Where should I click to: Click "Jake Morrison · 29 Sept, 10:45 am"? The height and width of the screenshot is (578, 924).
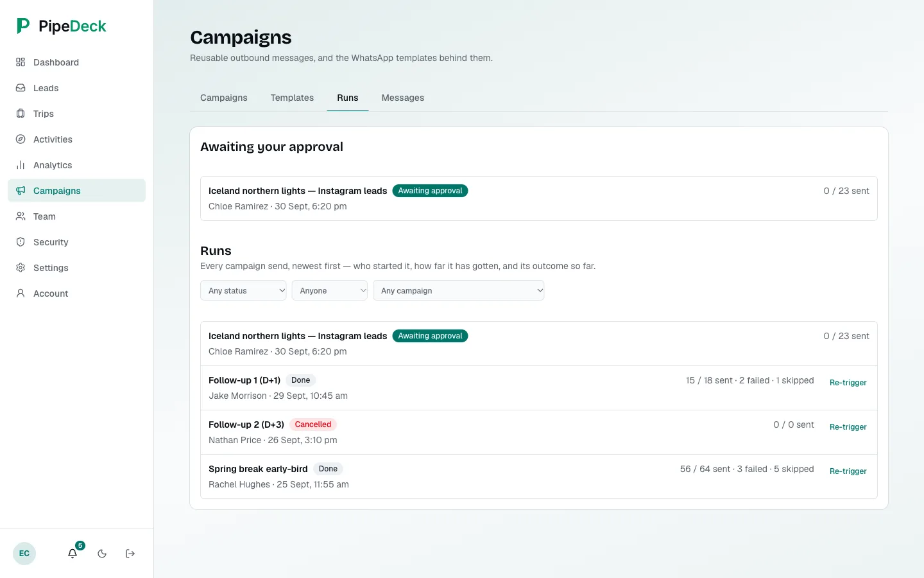click(278, 396)
